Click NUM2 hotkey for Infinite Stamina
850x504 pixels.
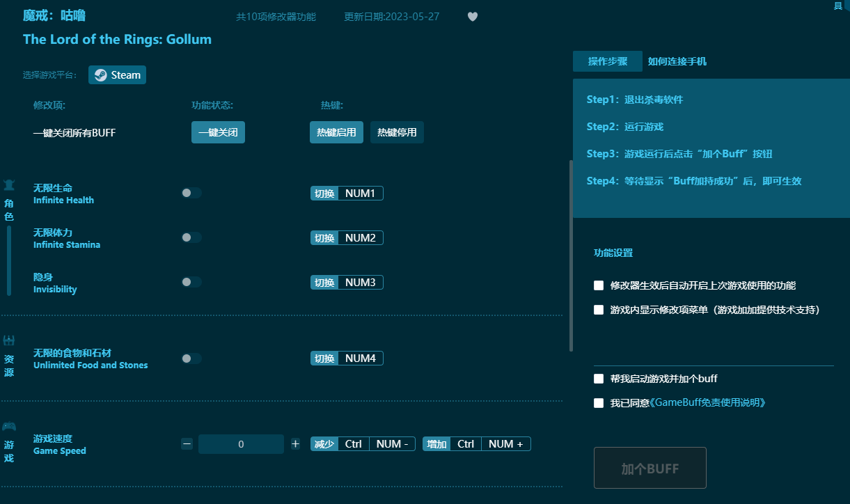tap(361, 237)
